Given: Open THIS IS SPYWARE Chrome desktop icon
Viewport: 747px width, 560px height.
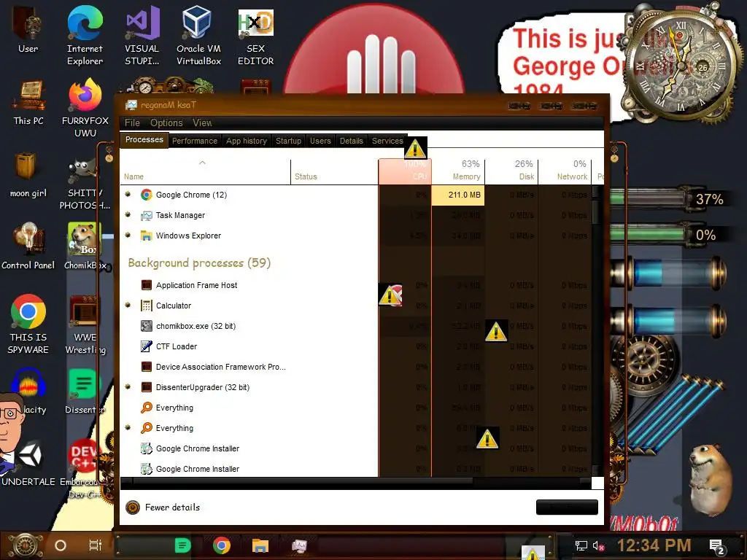Looking at the screenshot, I should 28,324.
